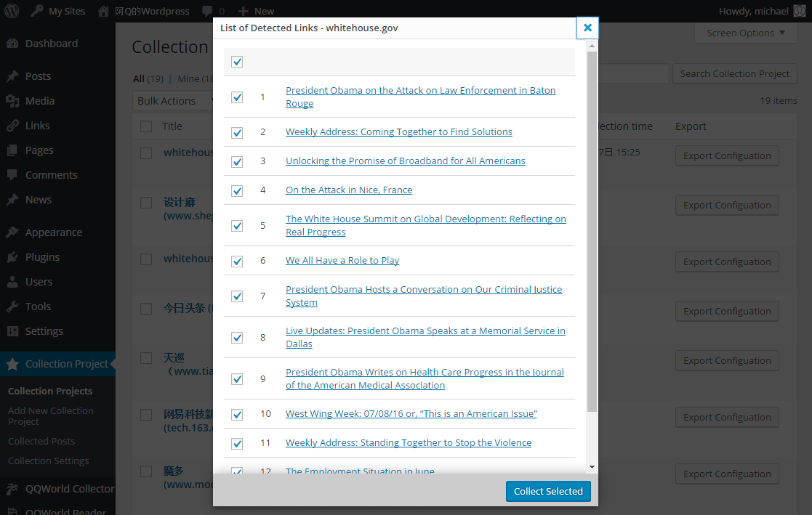Open link On the Attack in Nice, France
Screen dimensions: 812x515
point(349,190)
